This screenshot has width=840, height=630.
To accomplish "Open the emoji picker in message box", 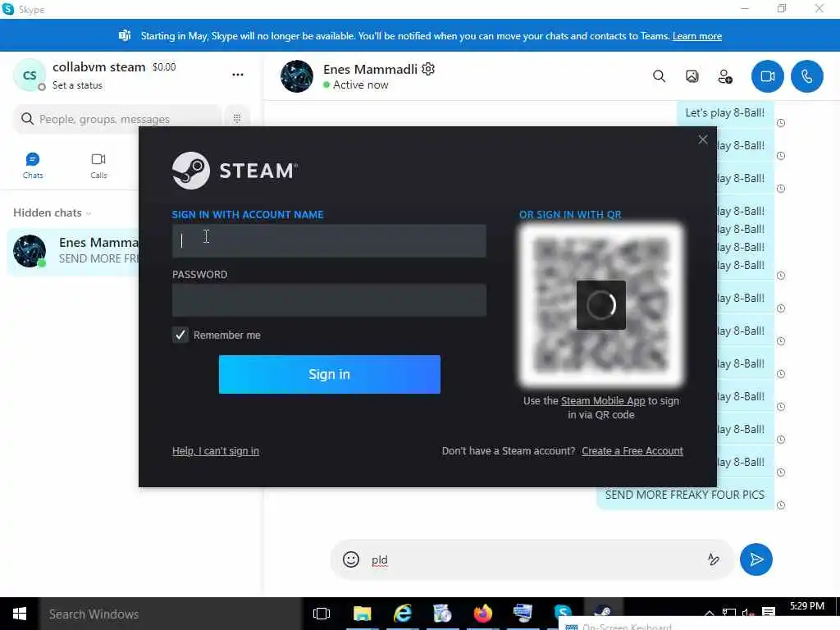I will pos(351,559).
